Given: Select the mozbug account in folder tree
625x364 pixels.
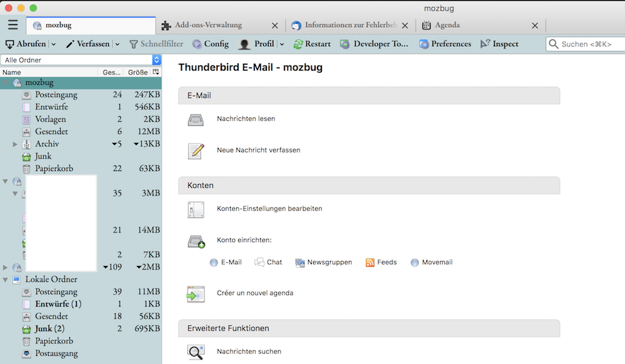Looking at the screenshot, I should tap(39, 82).
